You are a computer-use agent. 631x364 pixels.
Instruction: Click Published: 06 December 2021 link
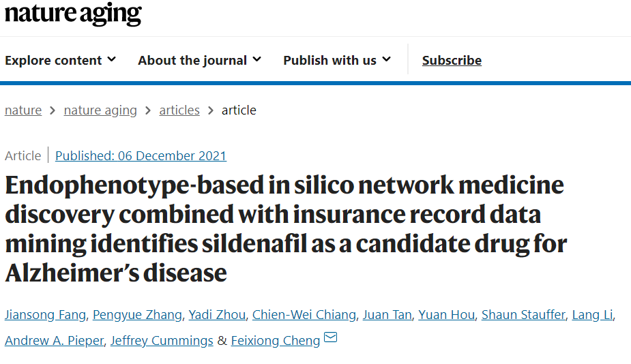tap(141, 155)
